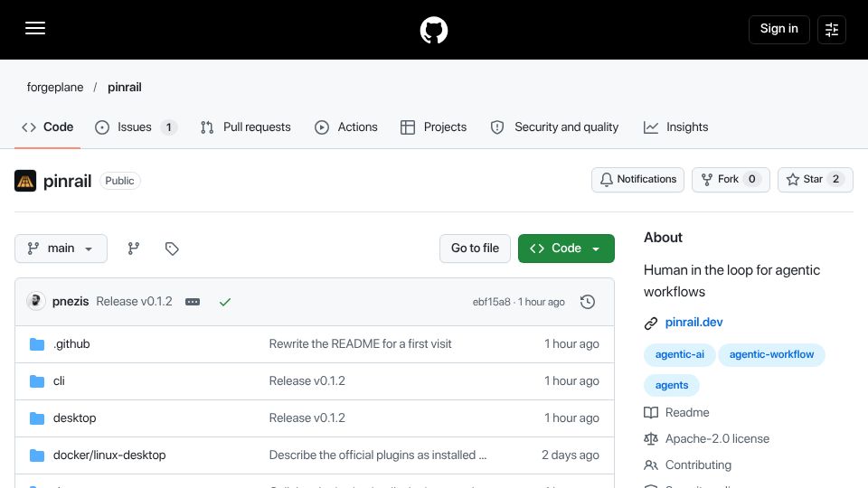Screen dimensions: 868x488
Task: Click the Fork count 0
Action: [751, 179]
